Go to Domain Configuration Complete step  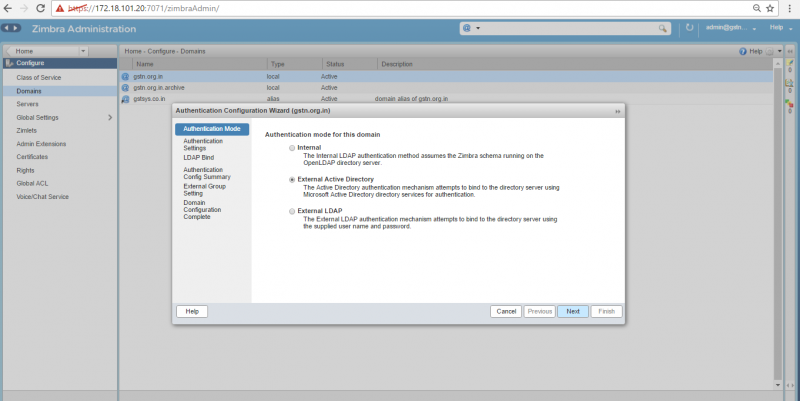(x=203, y=210)
